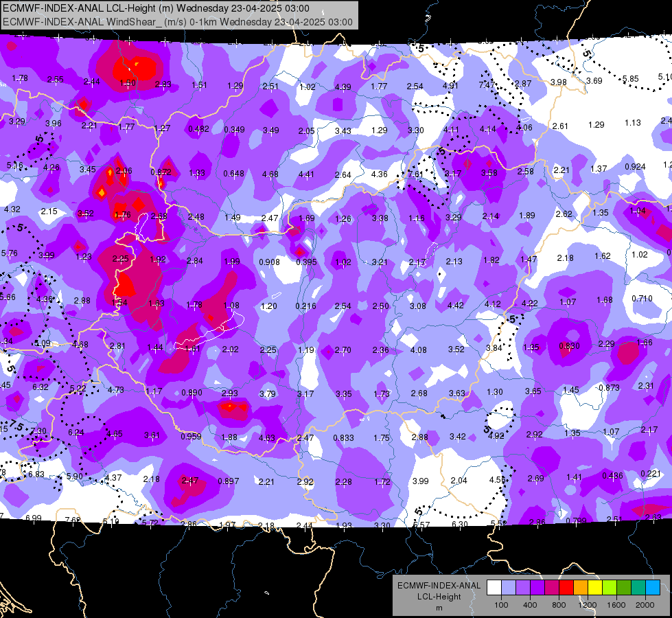
Task: Click the WindShear_ (m/s) 0-1km title line
Action: [178, 22]
